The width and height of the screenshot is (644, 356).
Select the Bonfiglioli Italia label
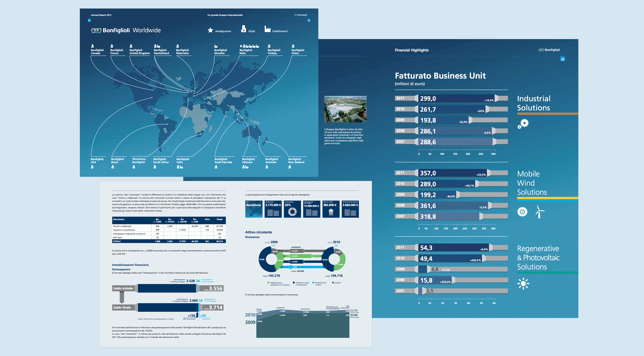click(x=246, y=52)
